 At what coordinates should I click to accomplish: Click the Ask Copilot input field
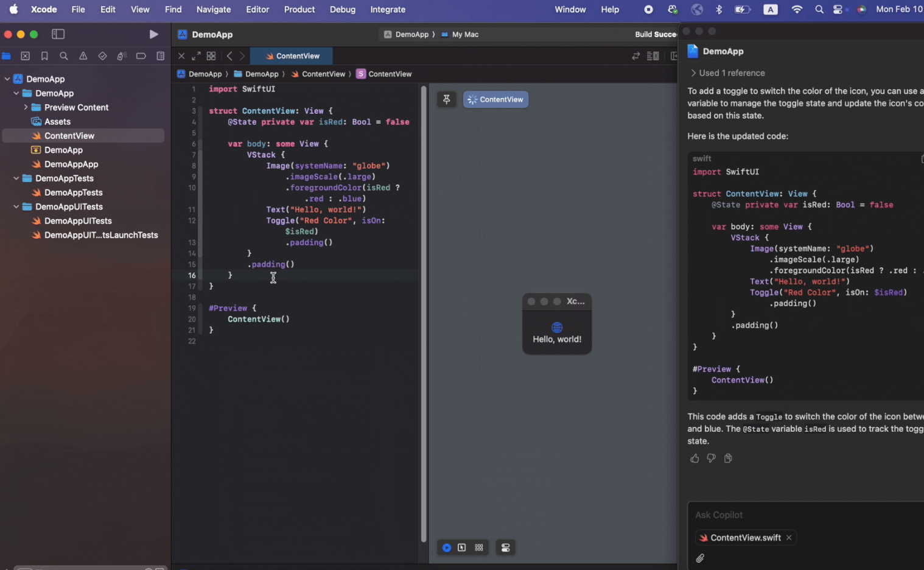pyautogui.click(x=806, y=515)
